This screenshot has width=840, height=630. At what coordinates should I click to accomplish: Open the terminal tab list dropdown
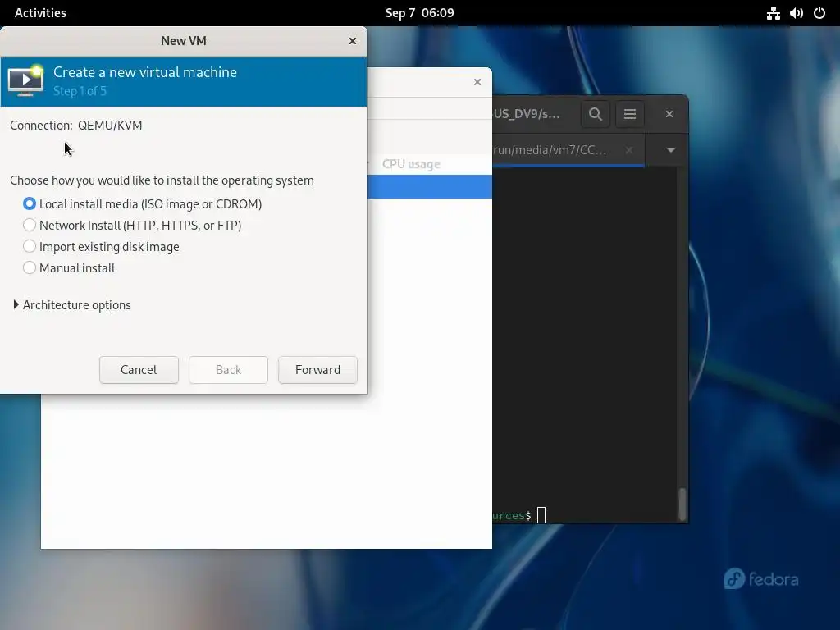click(671, 150)
